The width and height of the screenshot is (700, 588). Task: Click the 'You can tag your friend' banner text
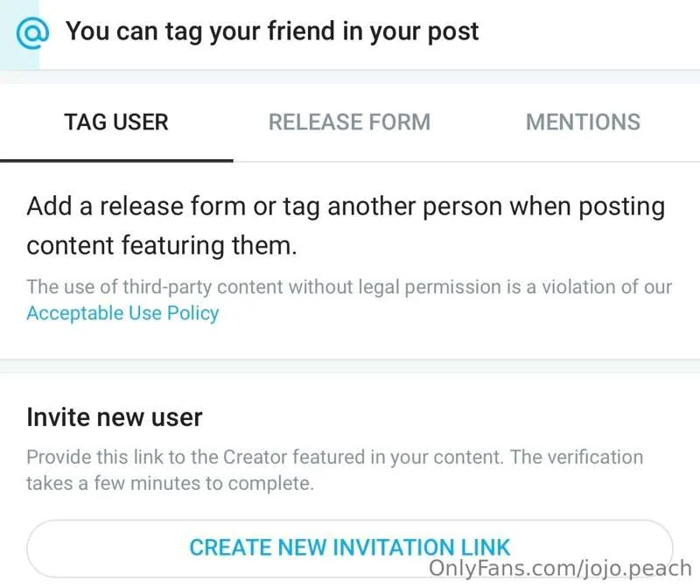click(272, 32)
